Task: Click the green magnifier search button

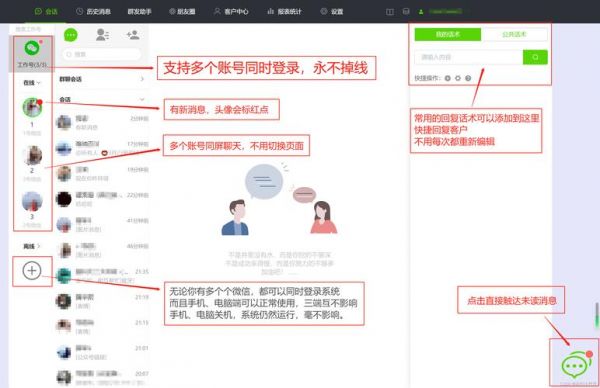Action: pos(535,57)
